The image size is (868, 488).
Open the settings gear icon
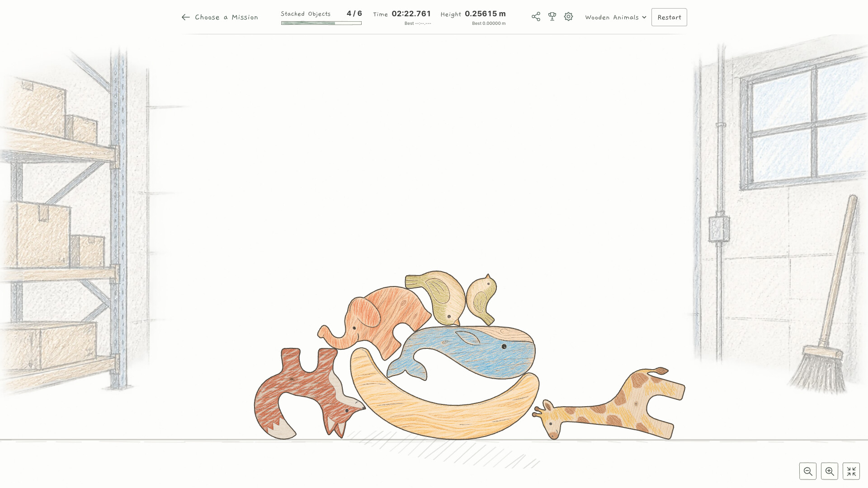(568, 17)
